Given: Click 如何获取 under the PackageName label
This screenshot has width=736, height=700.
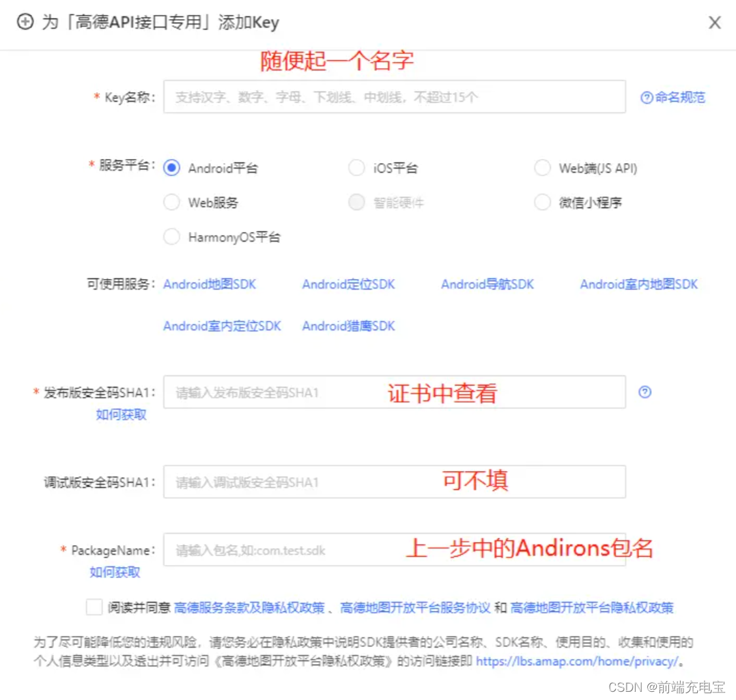Looking at the screenshot, I should point(115,572).
